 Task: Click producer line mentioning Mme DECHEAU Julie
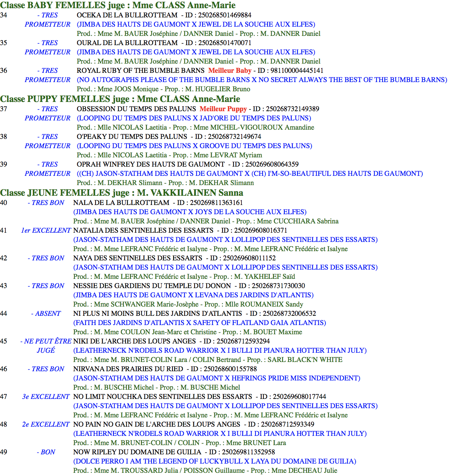point(205,470)
